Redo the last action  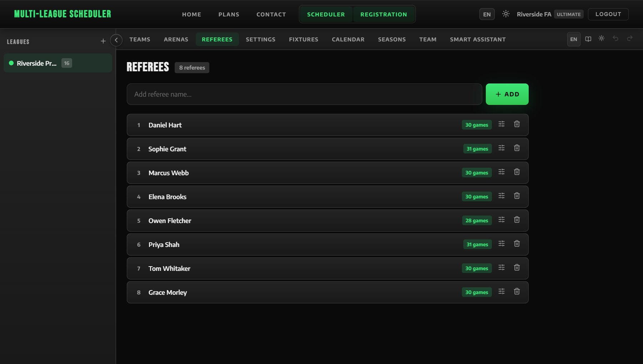pos(630,39)
